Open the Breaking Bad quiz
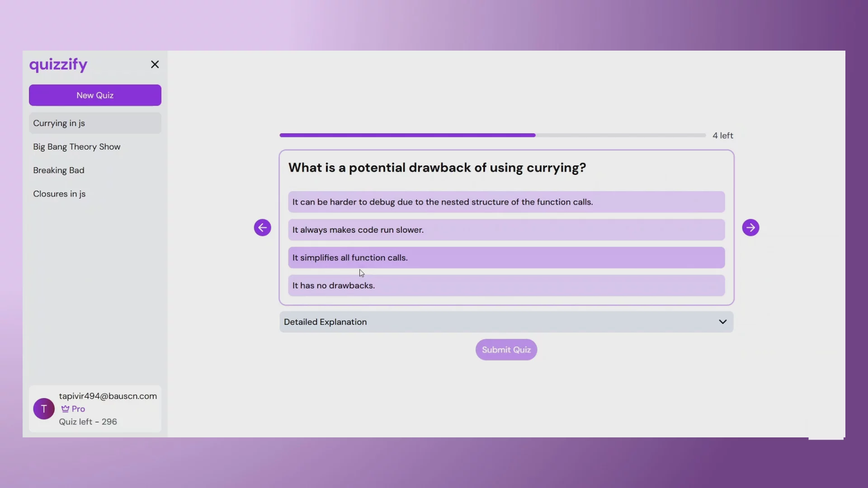 pos(95,170)
